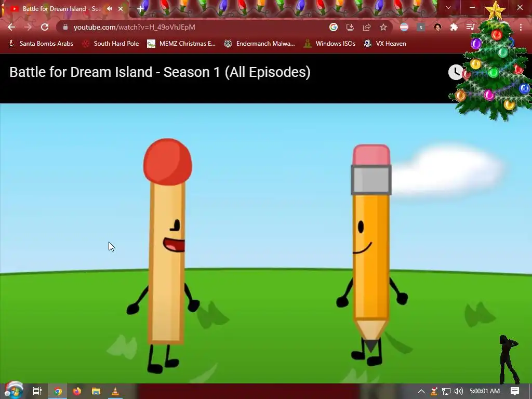Open the Start menu with Santa hat
This screenshot has width=532, height=399.
(14, 391)
